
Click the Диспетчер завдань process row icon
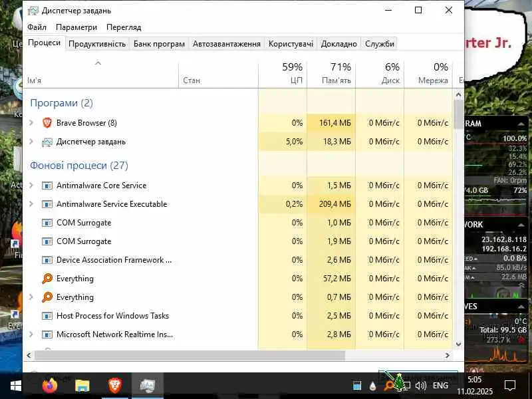[x=47, y=142]
